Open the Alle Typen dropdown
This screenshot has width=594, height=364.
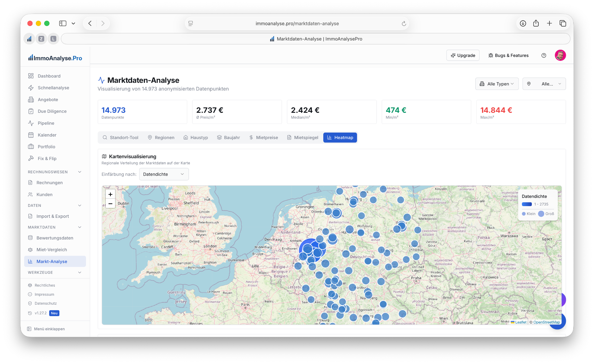pyautogui.click(x=497, y=84)
